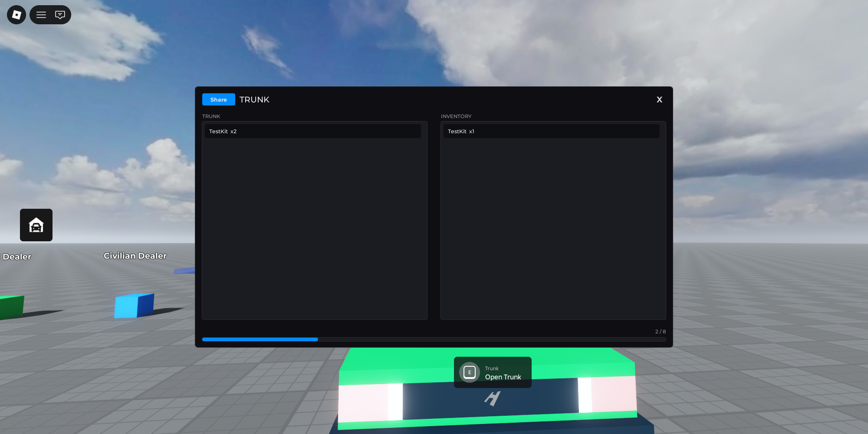Click the 2/8 capacity counter
Screen dimensions: 868x434
click(x=660, y=331)
